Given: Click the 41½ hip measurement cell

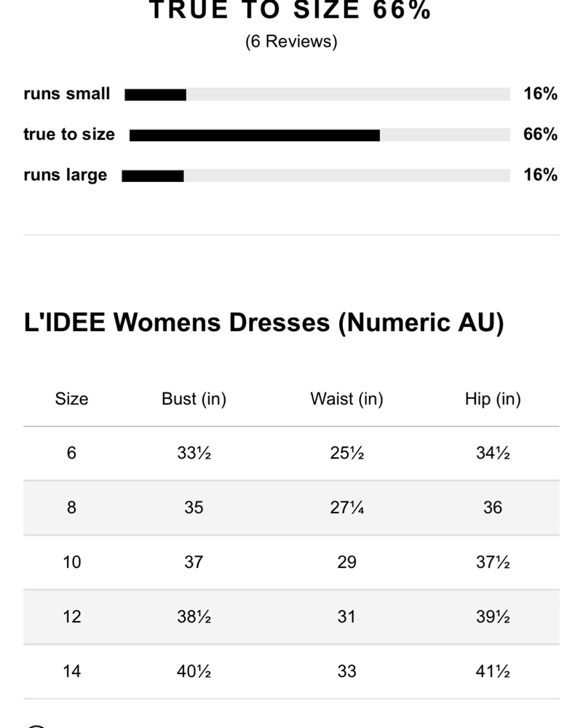Looking at the screenshot, I should [x=493, y=671].
